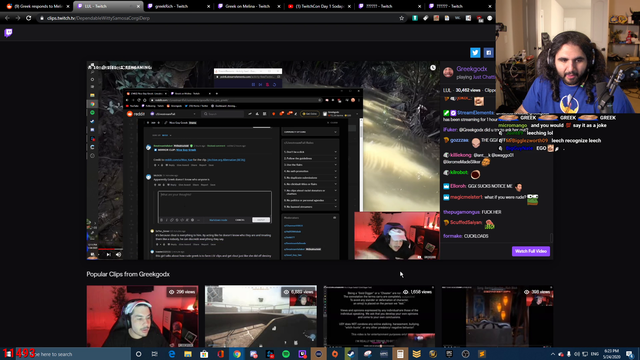Open the volume icon in system tray
Viewport: 640px width, 360px height.
coord(577,354)
